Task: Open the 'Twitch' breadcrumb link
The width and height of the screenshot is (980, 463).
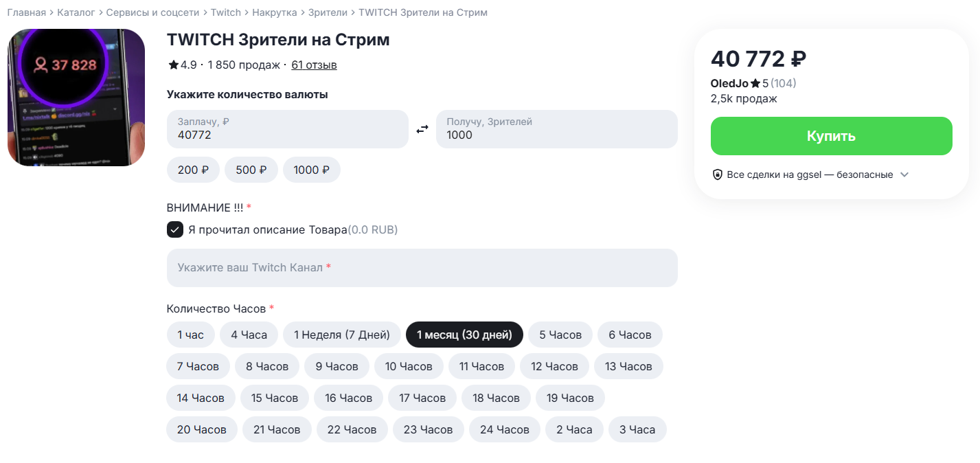Action: pos(226,12)
